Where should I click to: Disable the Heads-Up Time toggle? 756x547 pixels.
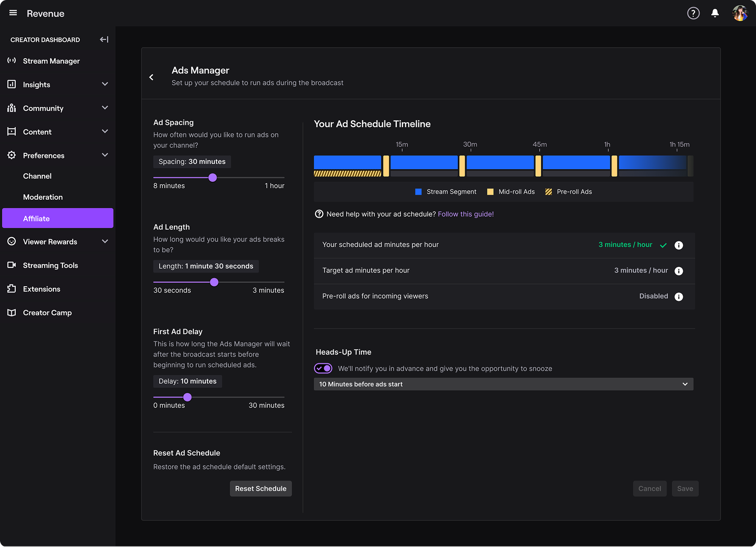click(x=323, y=368)
